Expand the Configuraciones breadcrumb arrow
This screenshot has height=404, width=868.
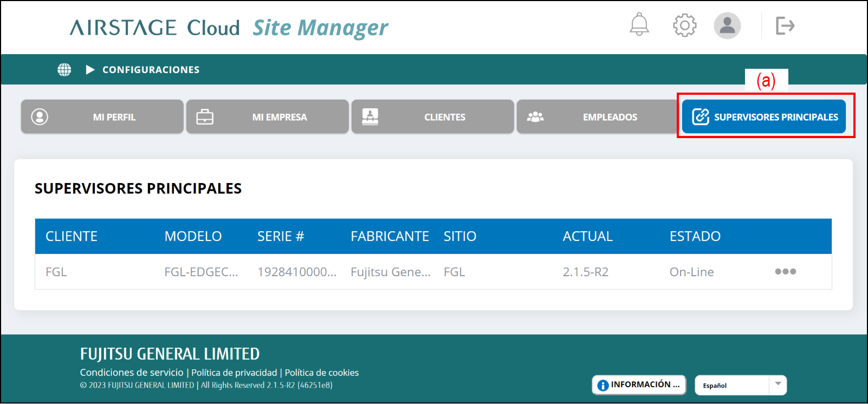point(90,70)
